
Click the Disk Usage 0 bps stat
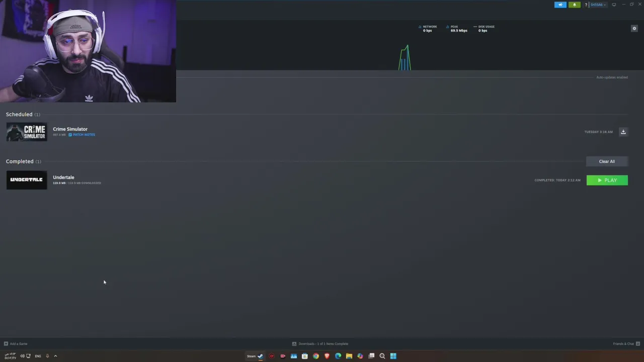pos(484,29)
